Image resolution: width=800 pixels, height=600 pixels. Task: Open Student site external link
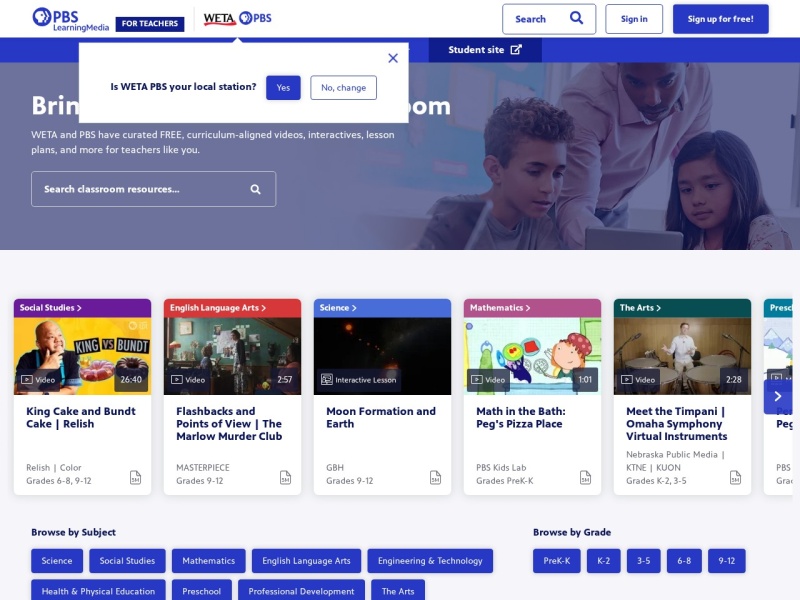485,50
